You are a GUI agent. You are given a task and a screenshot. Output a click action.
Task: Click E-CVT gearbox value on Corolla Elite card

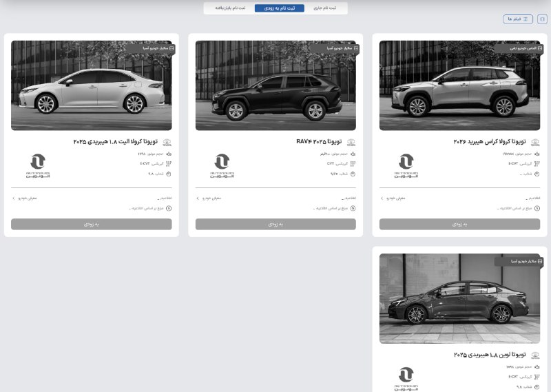[145, 164]
